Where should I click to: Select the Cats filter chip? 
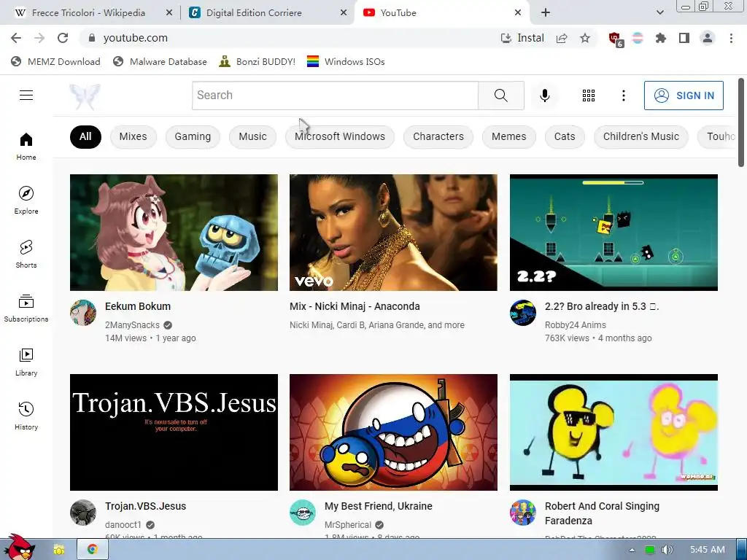(x=565, y=136)
